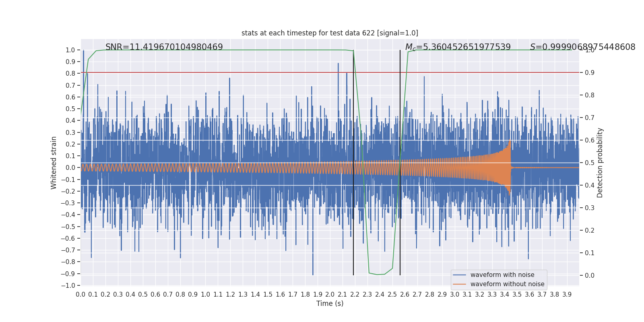This screenshot has width=644, height=322.
Task: Click the 0.8 tick on the strain axis
Action: tap(70, 74)
